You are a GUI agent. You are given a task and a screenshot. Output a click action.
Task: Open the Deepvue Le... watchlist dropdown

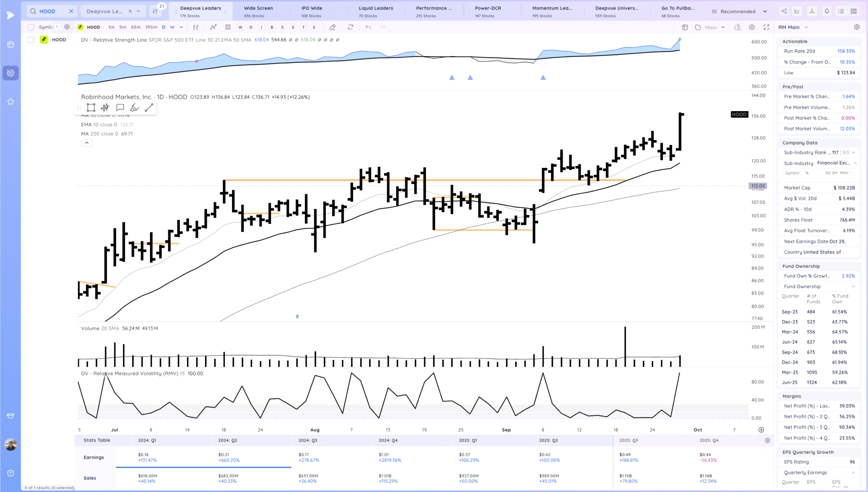138,11
